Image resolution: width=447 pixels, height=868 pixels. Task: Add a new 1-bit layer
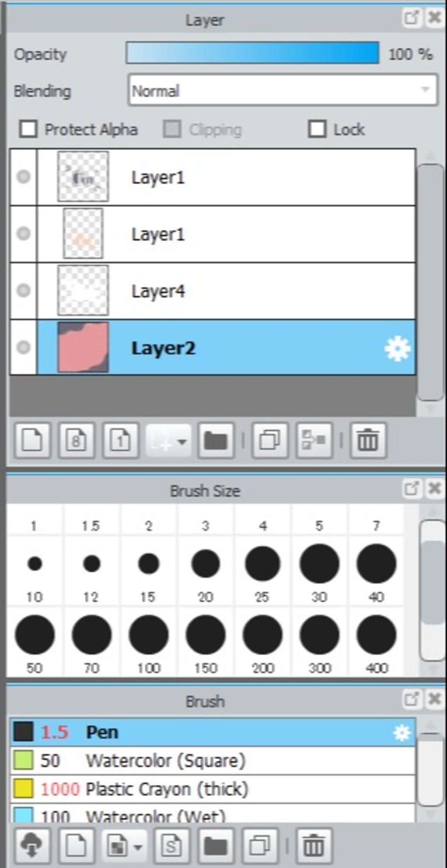point(121,440)
